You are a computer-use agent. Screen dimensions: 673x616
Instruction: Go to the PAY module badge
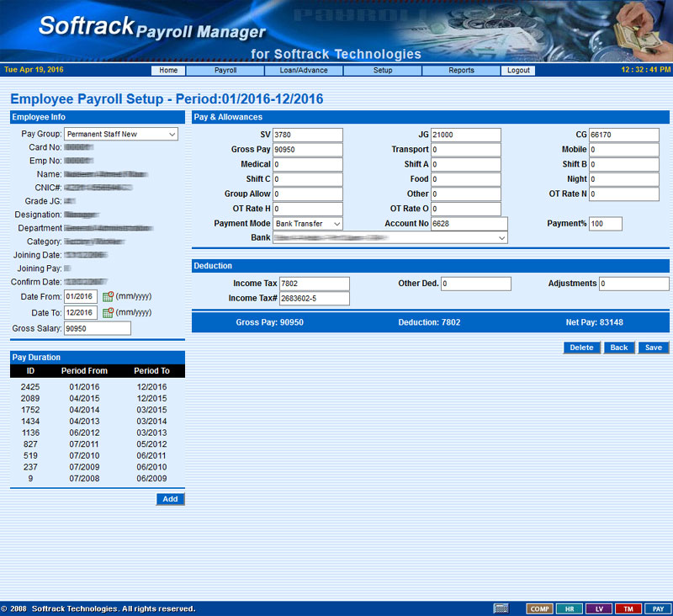(x=657, y=608)
